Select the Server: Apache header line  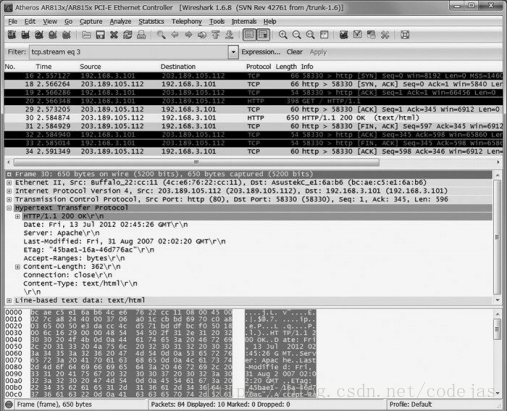pos(61,233)
